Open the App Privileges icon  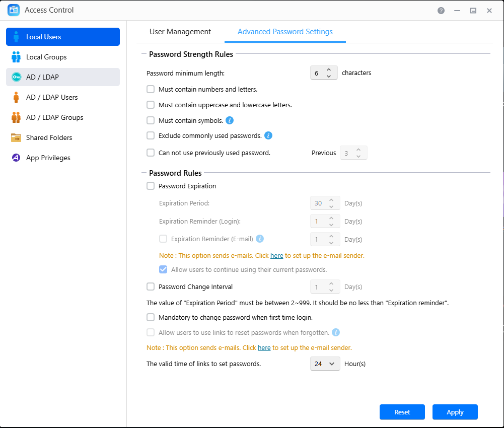click(x=16, y=158)
